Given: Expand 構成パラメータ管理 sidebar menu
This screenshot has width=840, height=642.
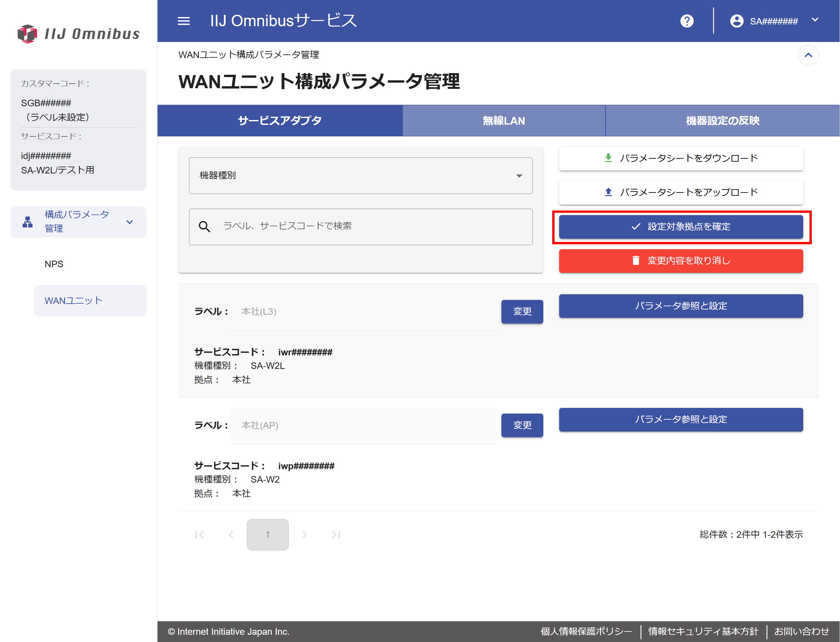Looking at the screenshot, I should [x=78, y=222].
